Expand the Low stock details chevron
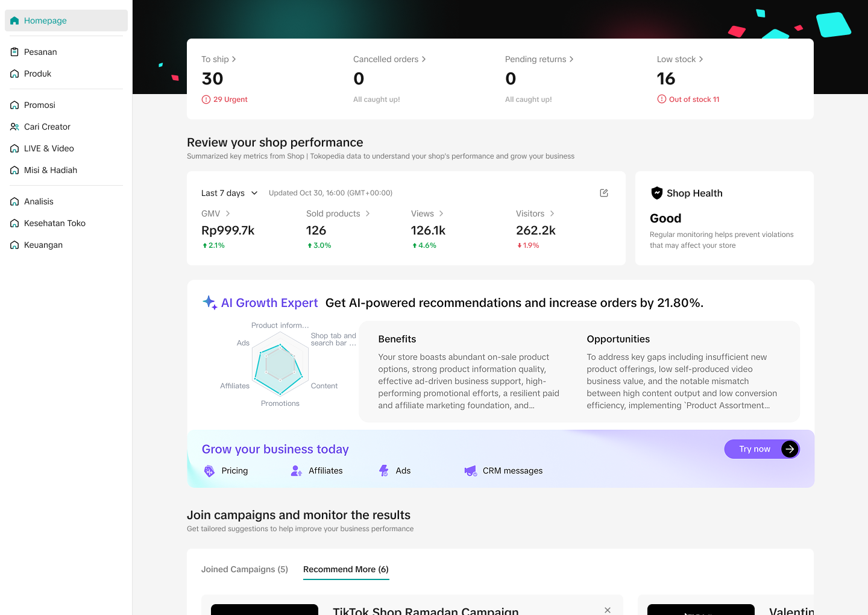 pyautogui.click(x=701, y=59)
